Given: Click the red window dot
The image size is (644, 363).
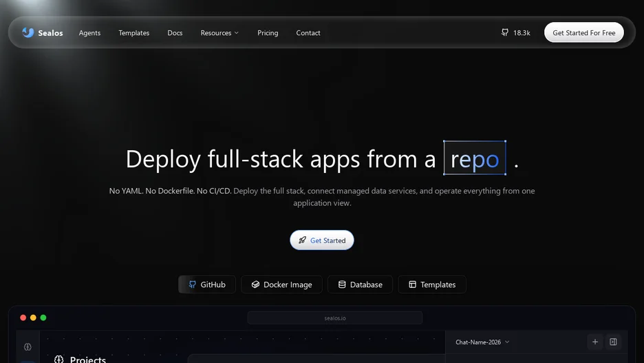Looking at the screenshot, I should pos(23,318).
